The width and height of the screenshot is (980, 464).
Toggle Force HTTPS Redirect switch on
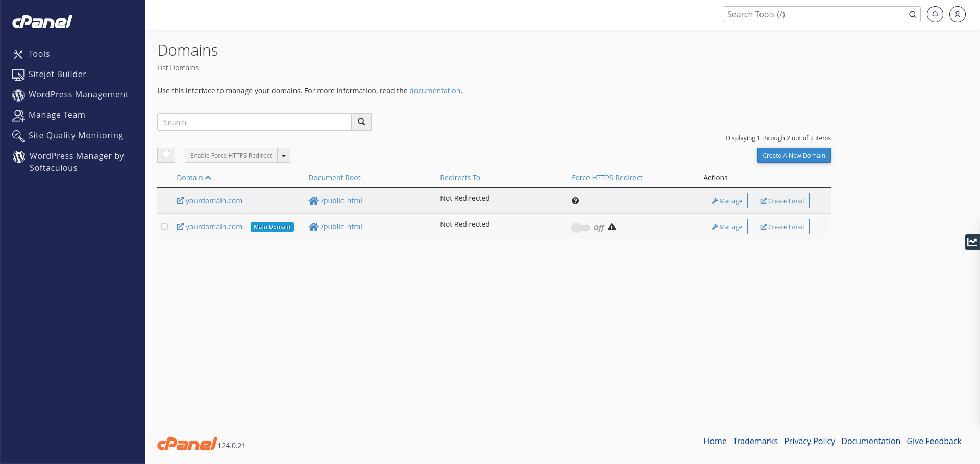[580, 228]
